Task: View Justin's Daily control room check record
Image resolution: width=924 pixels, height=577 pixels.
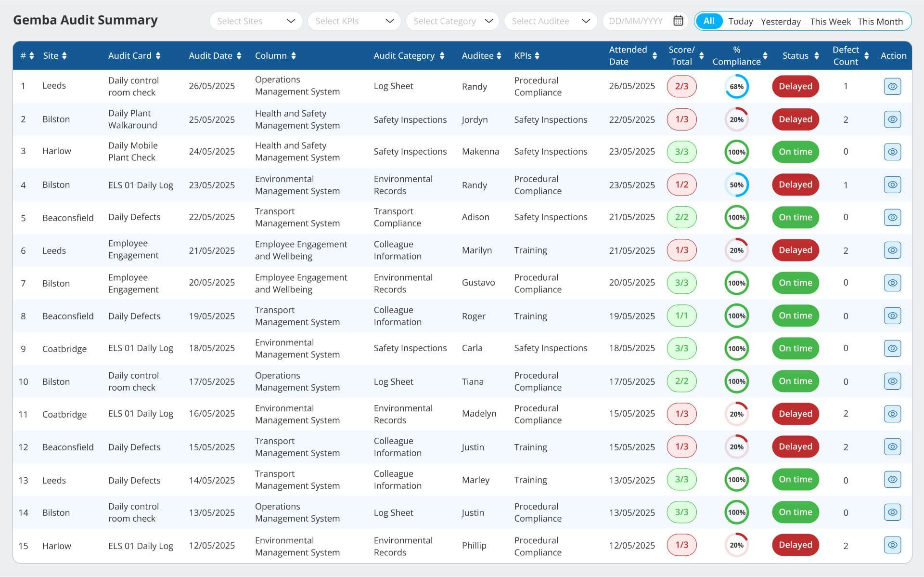Action: [893, 512]
